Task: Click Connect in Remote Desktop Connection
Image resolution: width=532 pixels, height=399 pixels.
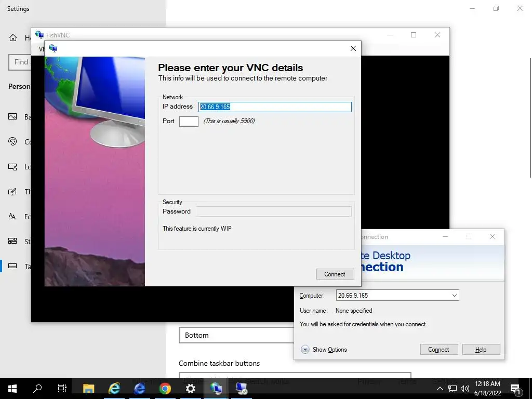Action: click(x=438, y=350)
